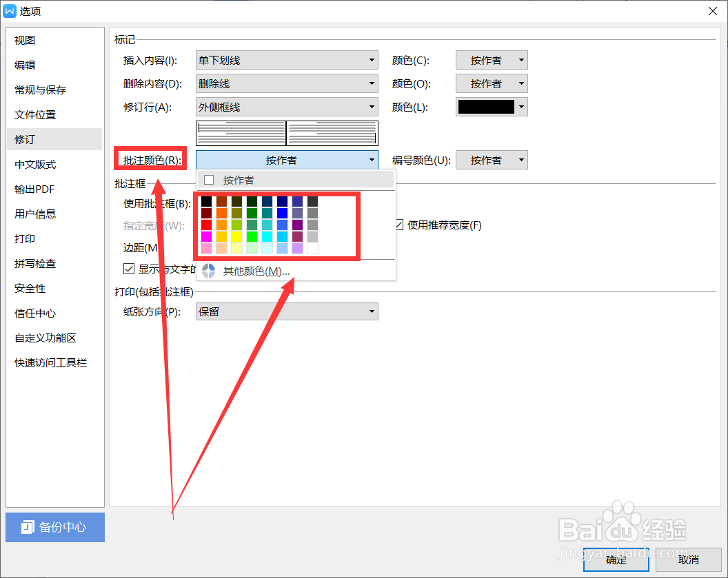The image size is (728, 578).
Task: Click the backup center document icon
Action: [28, 527]
